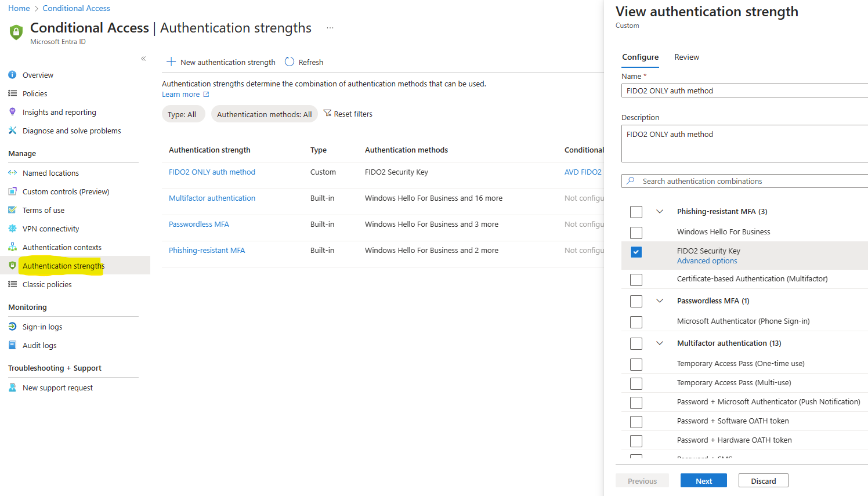868x496 pixels.
Task: Click the search magnifier icon in combinations box
Action: [631, 181]
